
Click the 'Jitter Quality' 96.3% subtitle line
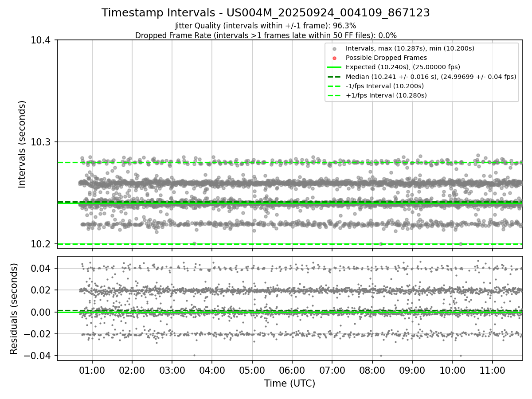(266, 26)
